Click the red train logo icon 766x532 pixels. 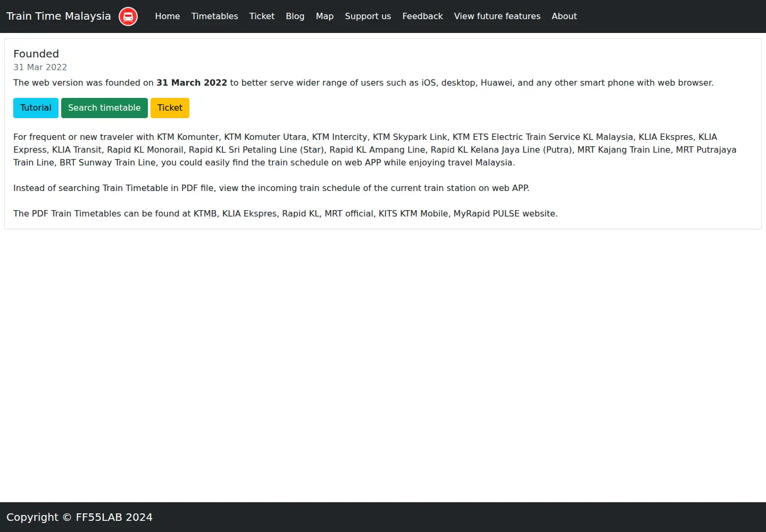(128, 16)
